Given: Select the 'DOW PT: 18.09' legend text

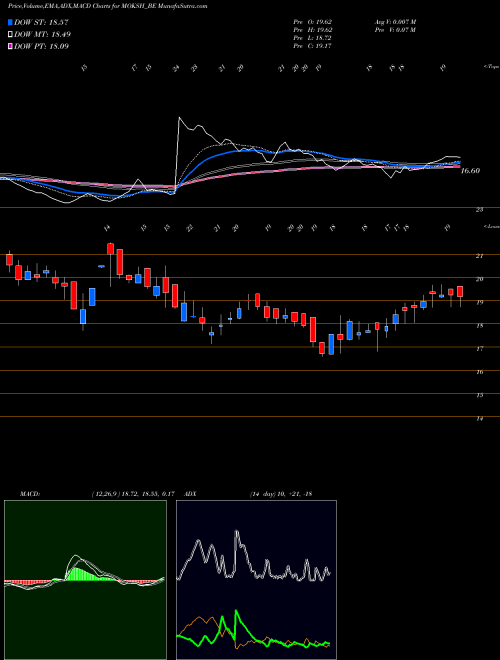Looking at the screenshot, I should click(41, 46).
